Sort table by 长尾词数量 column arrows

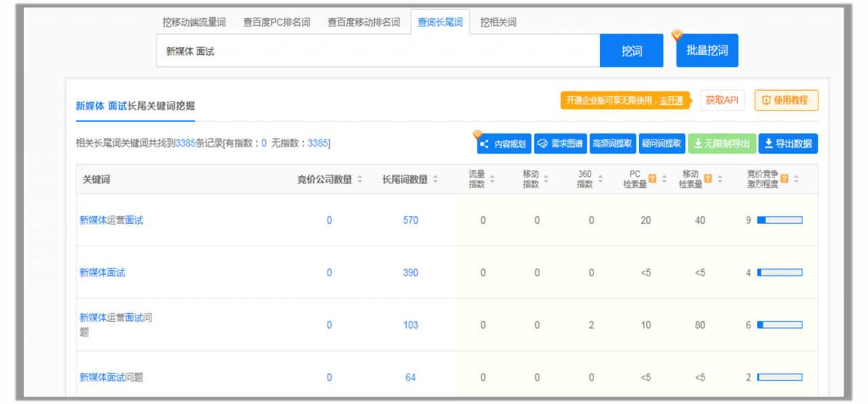[435, 180]
